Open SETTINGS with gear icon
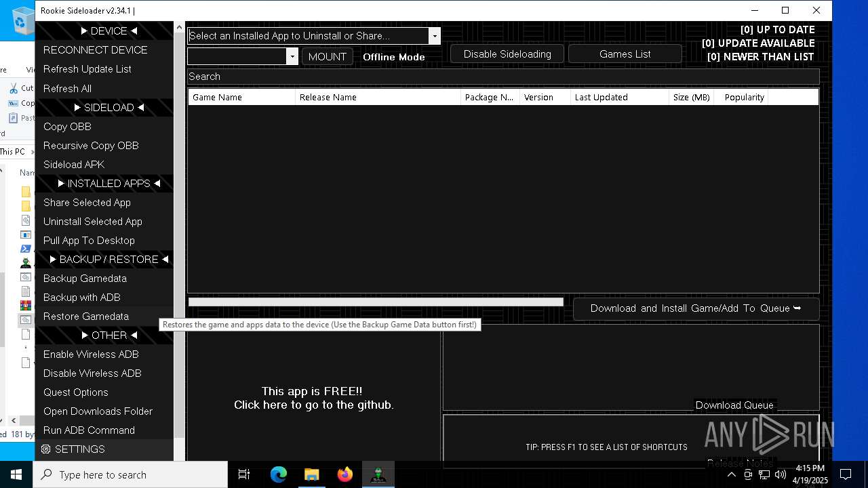 coord(104,449)
